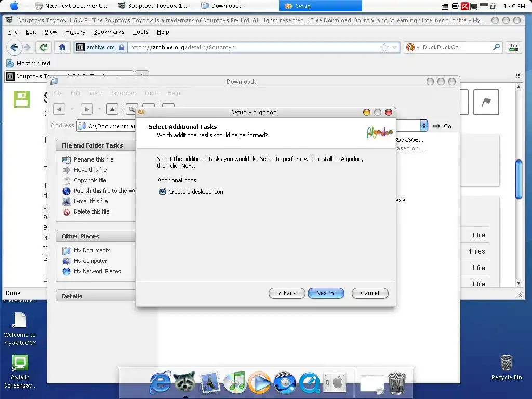Open the browser View menu
This screenshot has height=399, width=532.
[50, 32]
